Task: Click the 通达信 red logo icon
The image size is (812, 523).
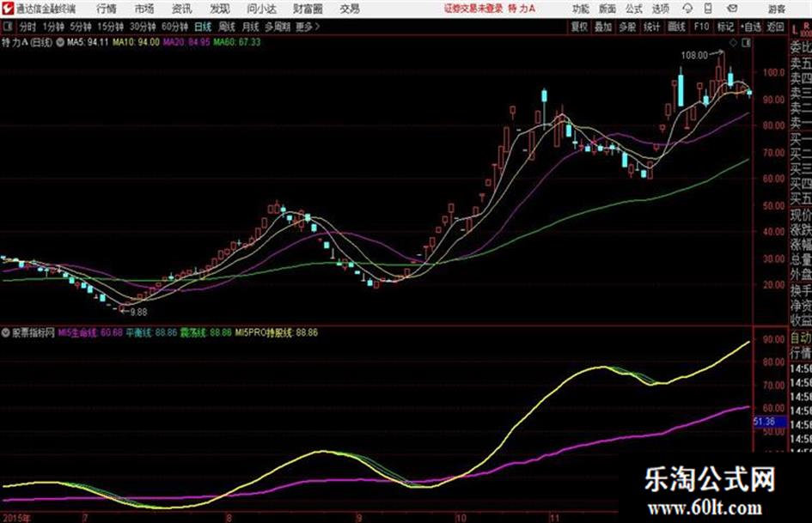Action: point(8,9)
